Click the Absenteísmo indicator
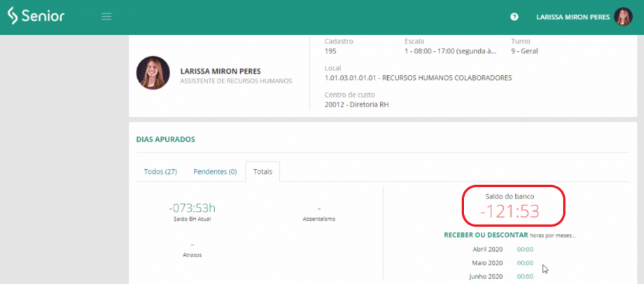Viewport: 644px width, 284px height. click(318, 212)
